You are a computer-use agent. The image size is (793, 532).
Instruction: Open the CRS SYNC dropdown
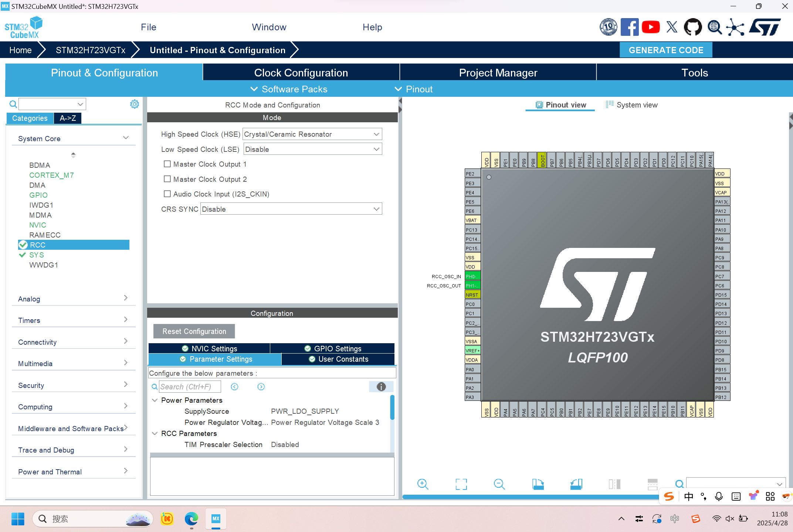click(x=291, y=209)
